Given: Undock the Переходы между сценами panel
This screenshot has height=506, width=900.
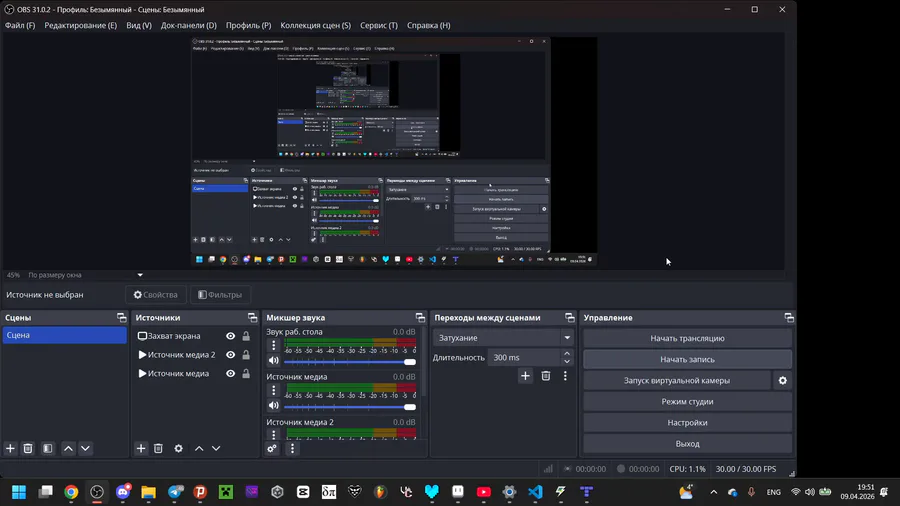Looking at the screenshot, I should coord(570,317).
